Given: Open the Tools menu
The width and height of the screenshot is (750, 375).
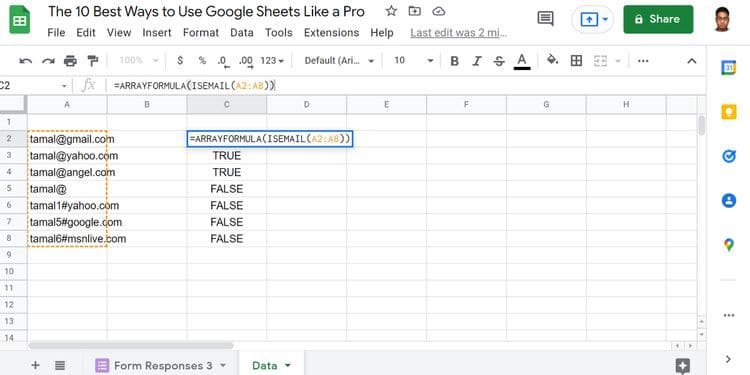Looking at the screenshot, I should (279, 33).
